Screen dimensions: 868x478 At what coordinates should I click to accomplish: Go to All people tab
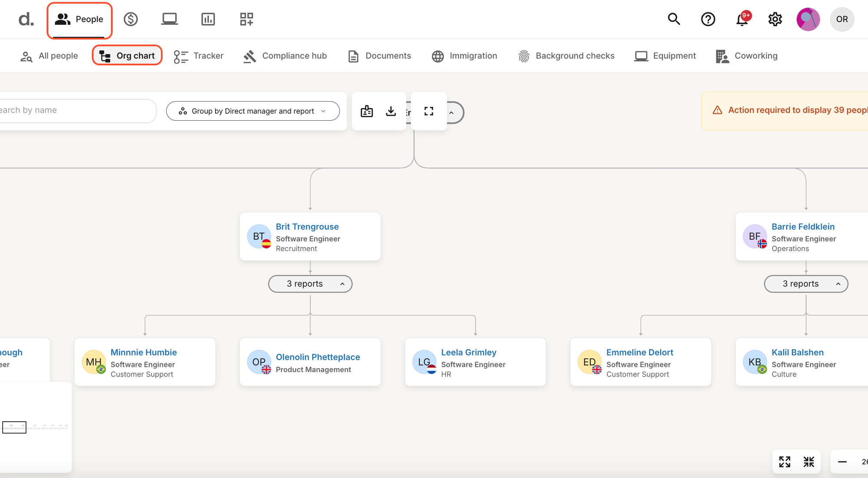[x=49, y=56]
